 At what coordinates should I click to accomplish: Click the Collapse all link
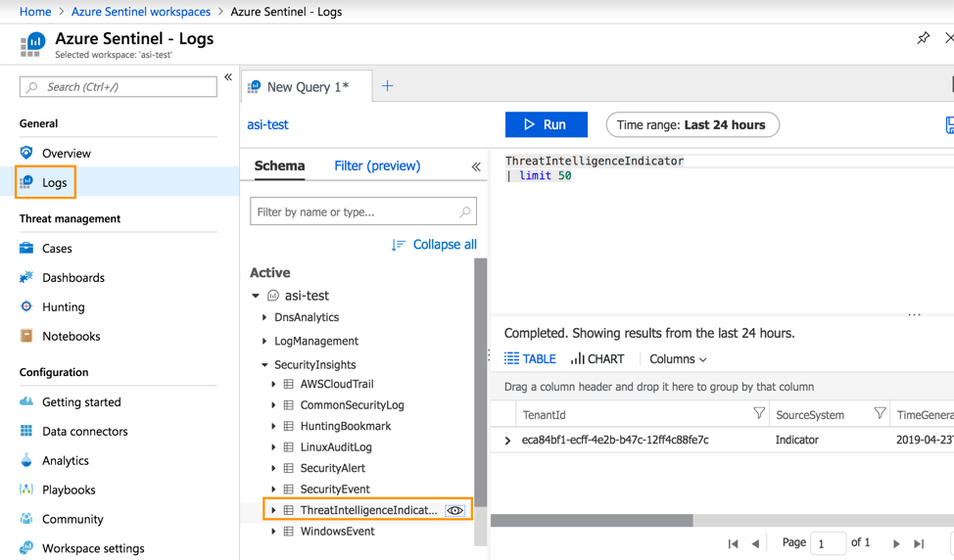(434, 245)
